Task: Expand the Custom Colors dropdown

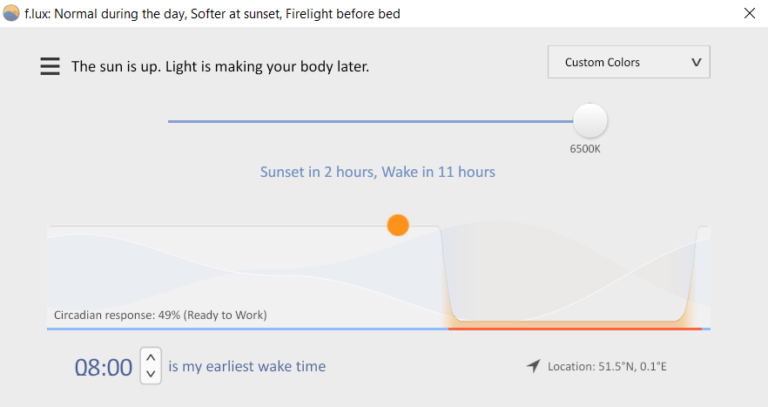Action: pyautogui.click(x=628, y=62)
